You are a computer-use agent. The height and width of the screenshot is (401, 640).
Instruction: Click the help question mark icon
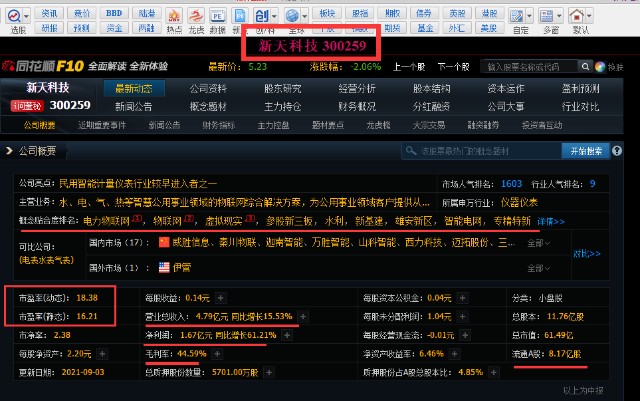click(617, 151)
